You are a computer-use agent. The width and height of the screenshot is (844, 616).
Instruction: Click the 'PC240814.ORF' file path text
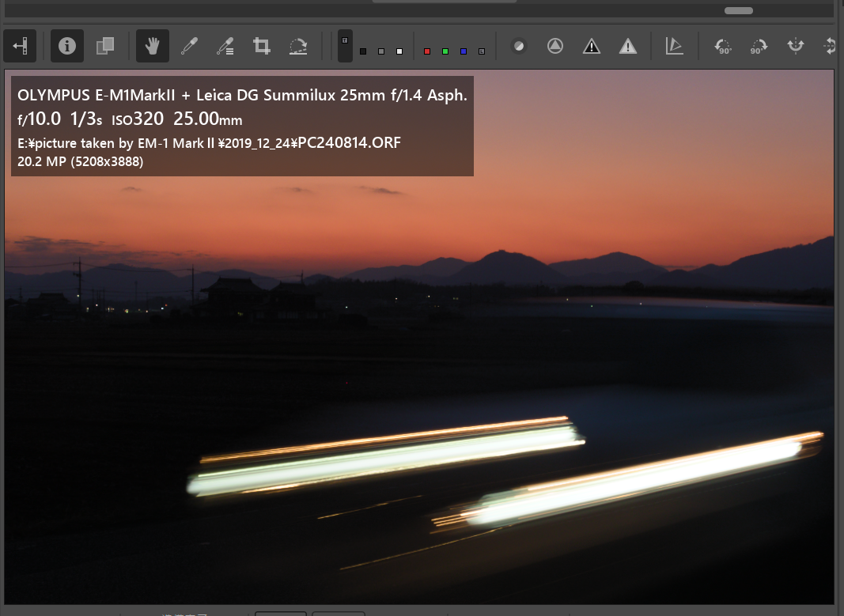(350, 142)
